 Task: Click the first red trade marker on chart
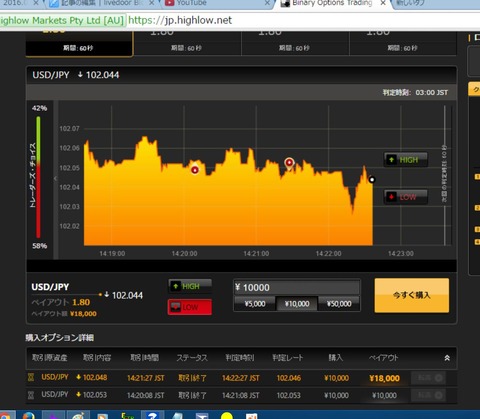click(195, 170)
